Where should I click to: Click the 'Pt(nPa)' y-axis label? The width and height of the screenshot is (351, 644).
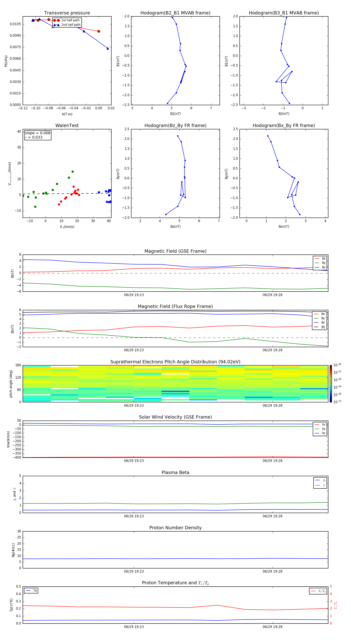pyautogui.click(x=6, y=61)
